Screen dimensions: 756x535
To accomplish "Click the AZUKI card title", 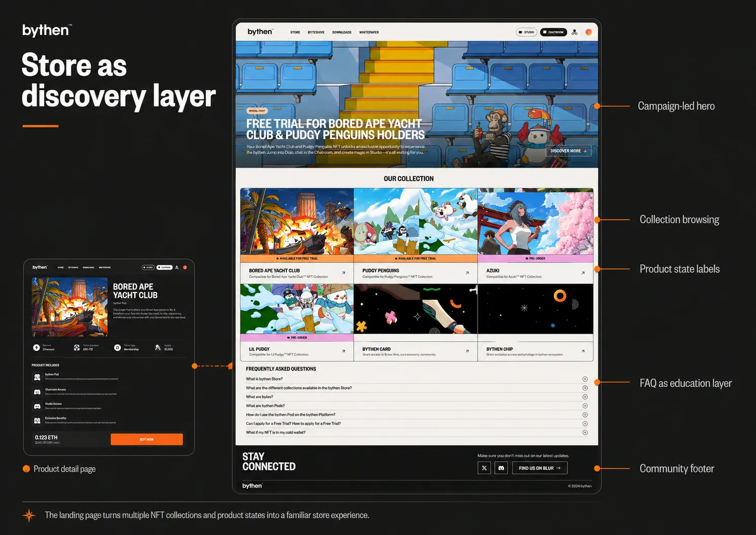I will 493,271.
